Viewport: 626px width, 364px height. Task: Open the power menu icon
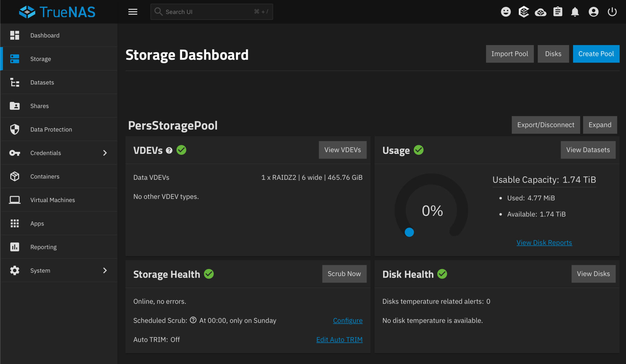pos(612,12)
